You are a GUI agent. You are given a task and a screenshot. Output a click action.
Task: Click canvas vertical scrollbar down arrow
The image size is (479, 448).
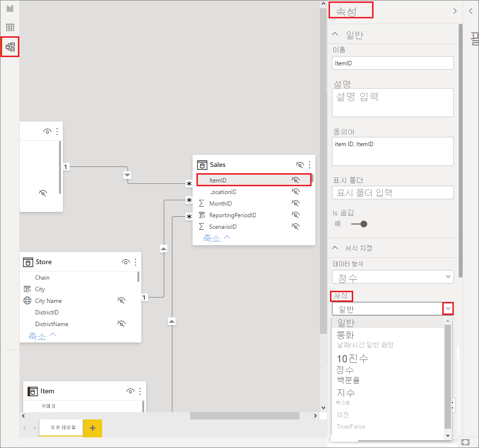[324, 408]
